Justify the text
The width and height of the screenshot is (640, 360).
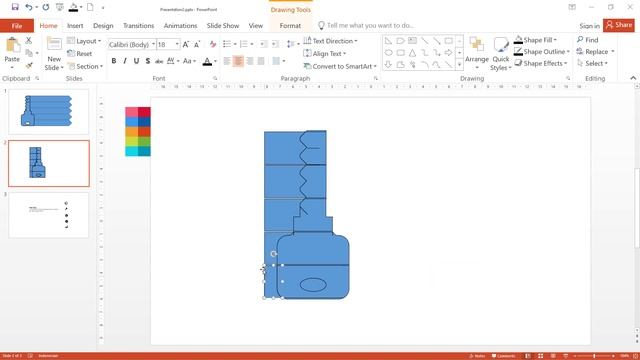point(261,61)
